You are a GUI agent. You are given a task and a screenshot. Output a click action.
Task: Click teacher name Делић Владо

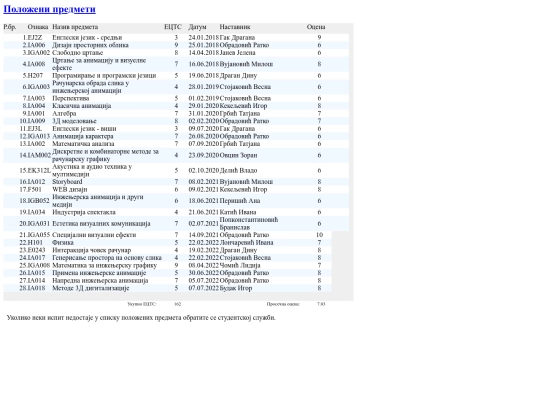tap(238, 170)
